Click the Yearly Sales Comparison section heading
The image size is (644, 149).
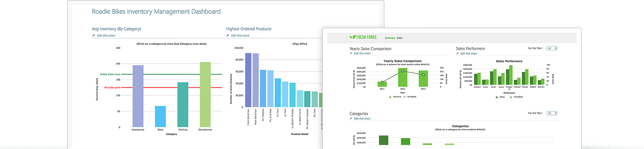point(370,49)
